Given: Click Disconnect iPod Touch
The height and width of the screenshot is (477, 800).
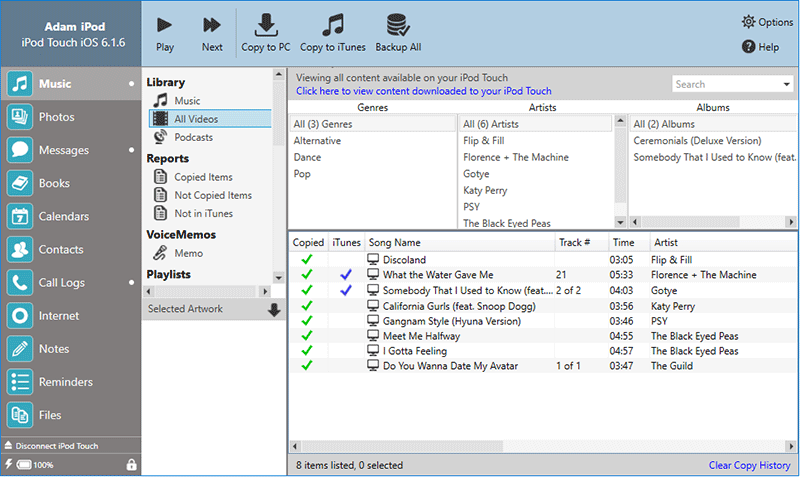Looking at the screenshot, I should pos(52,446).
